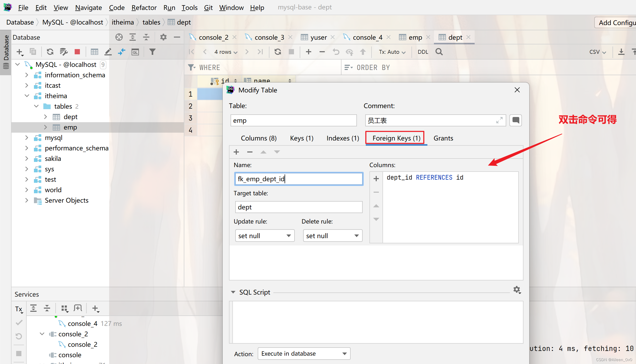The height and width of the screenshot is (364, 636).
Task: Open the table editor icon in Database toolbar
Action: (x=94, y=52)
